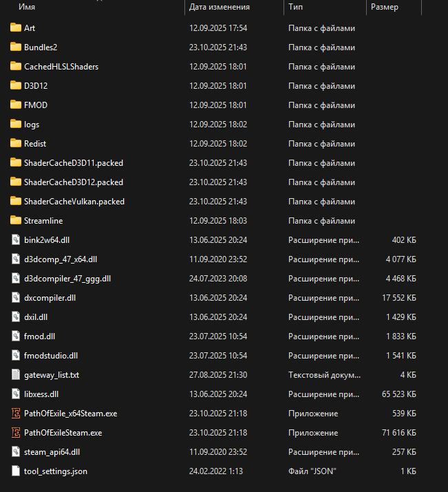This screenshot has width=448, height=492.
Task: Select the dxil.dll file name
Action: point(36,317)
